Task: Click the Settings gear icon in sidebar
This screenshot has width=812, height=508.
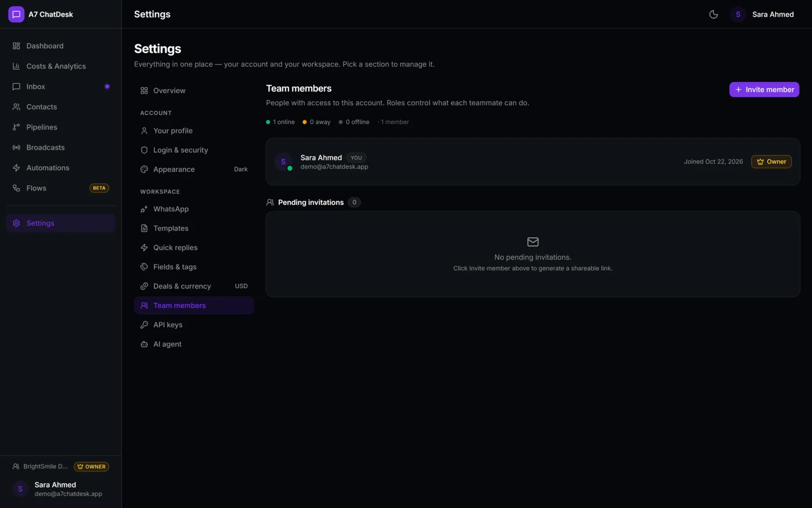Action: point(16,223)
